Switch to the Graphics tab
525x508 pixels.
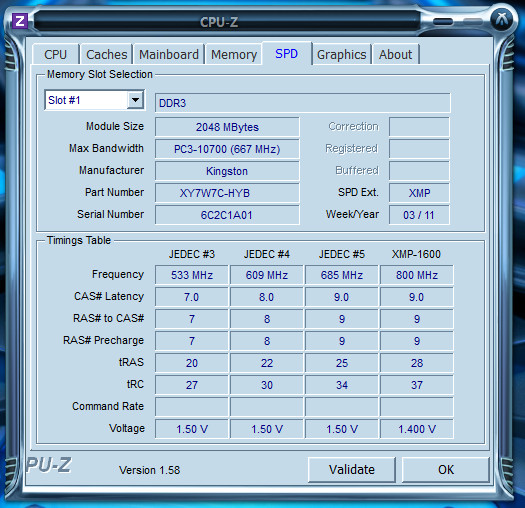click(x=342, y=54)
